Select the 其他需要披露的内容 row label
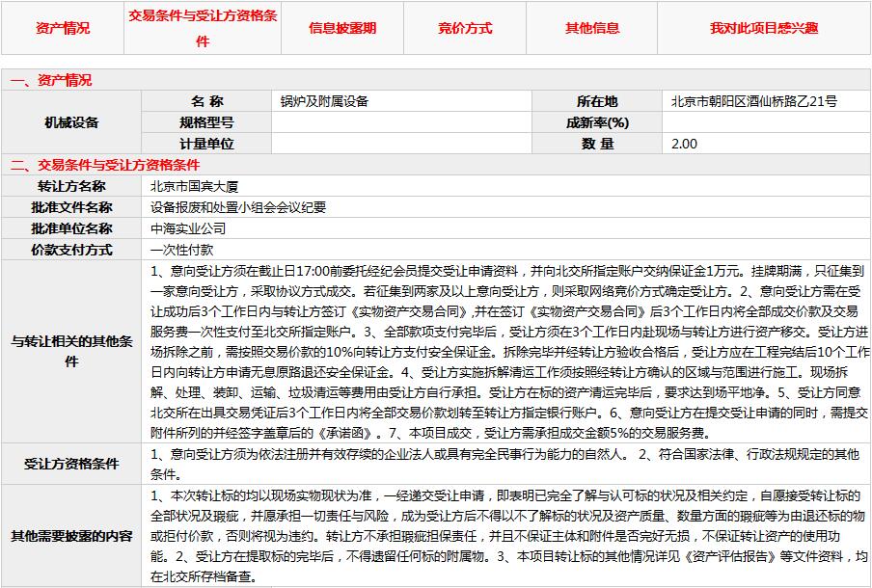 pos(71,536)
